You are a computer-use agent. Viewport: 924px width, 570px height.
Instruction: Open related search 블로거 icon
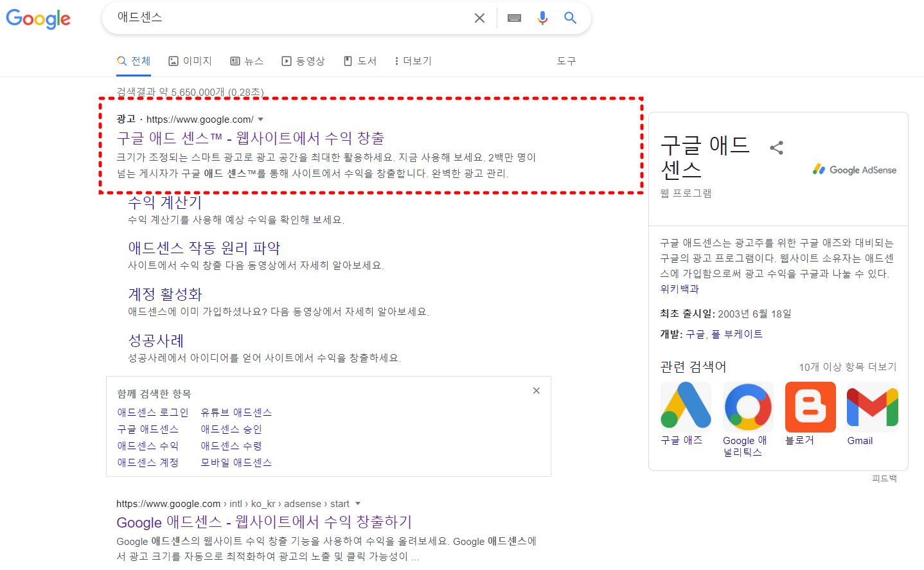(x=810, y=407)
